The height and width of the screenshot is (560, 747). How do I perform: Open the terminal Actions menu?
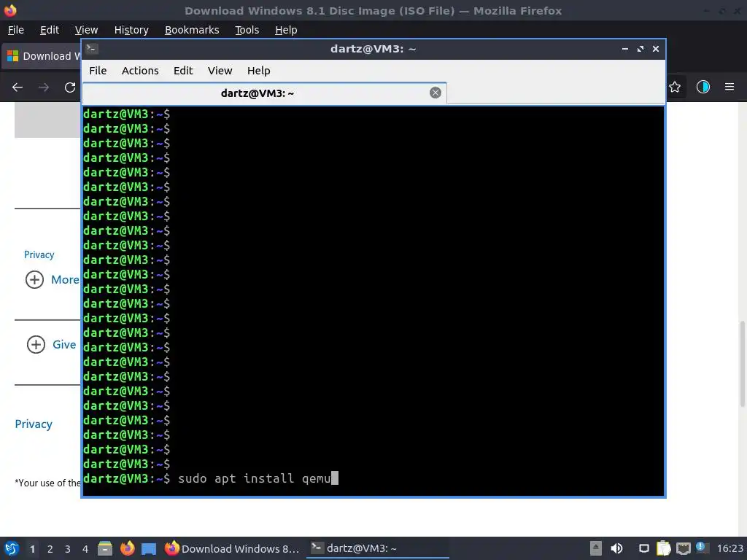click(140, 71)
